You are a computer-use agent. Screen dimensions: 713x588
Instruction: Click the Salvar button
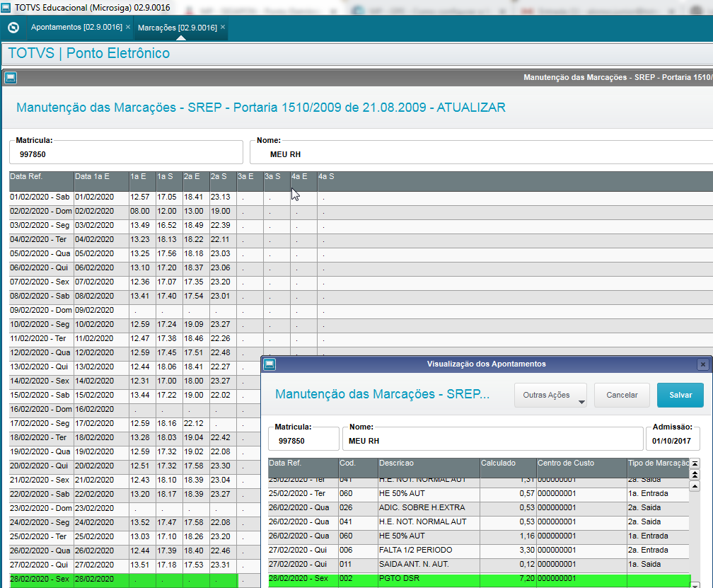[x=680, y=395]
